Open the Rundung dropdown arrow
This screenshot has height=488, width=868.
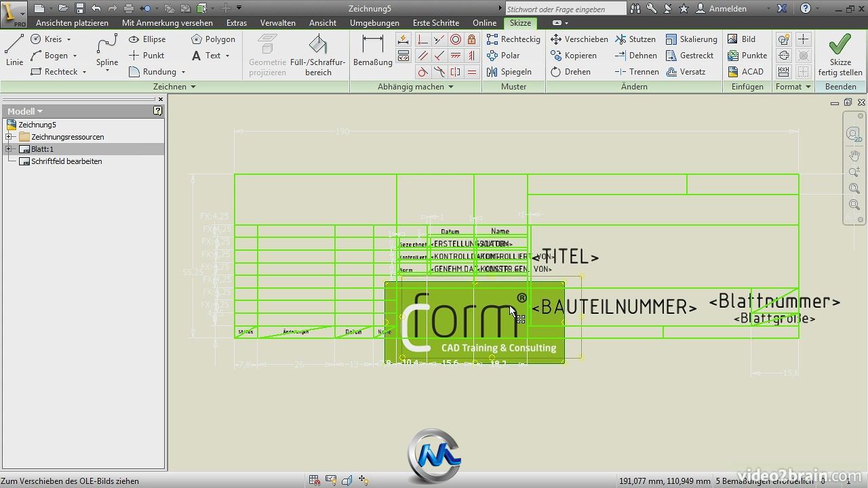point(183,72)
